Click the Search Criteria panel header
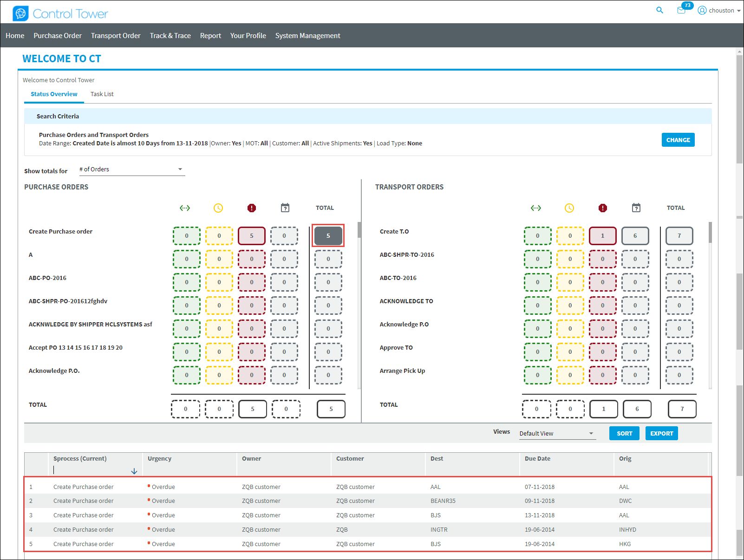Image resolution: width=744 pixels, height=560 pixels. [x=368, y=116]
